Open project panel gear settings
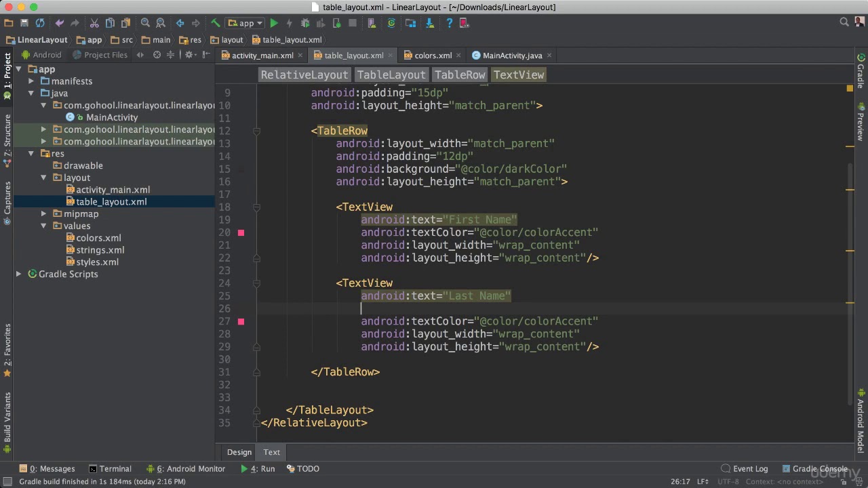The height and width of the screenshot is (488, 868). click(x=189, y=55)
